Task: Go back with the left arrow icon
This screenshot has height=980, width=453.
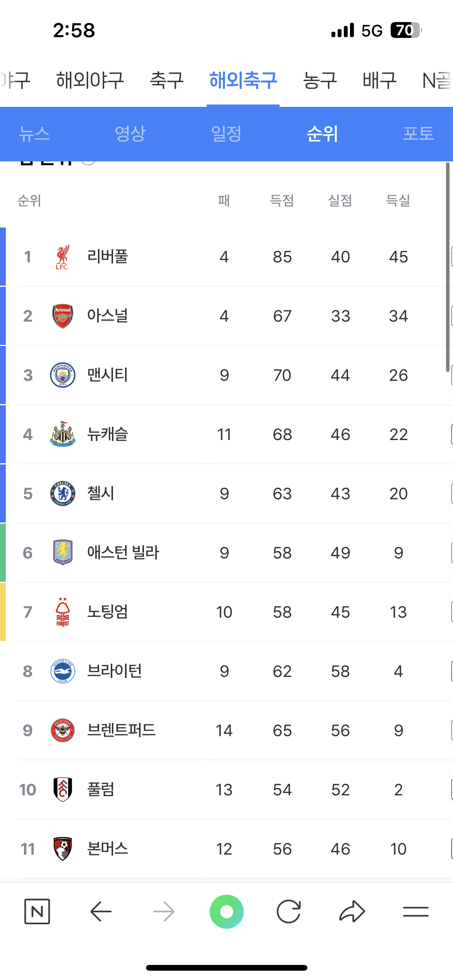Action: [101, 911]
